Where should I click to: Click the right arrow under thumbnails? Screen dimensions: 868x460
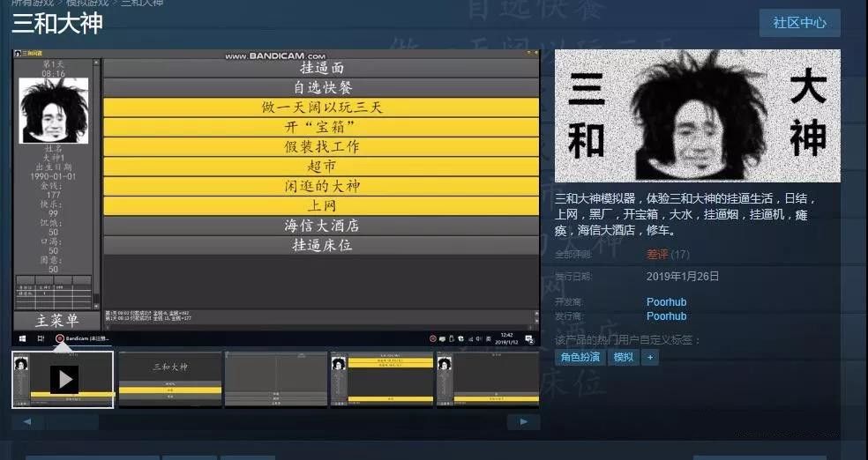point(523,422)
